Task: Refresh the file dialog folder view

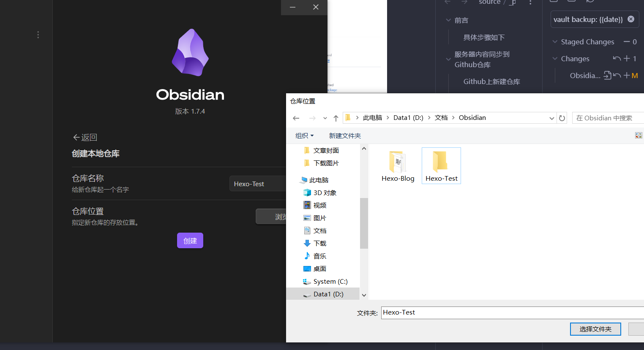Action: [562, 118]
